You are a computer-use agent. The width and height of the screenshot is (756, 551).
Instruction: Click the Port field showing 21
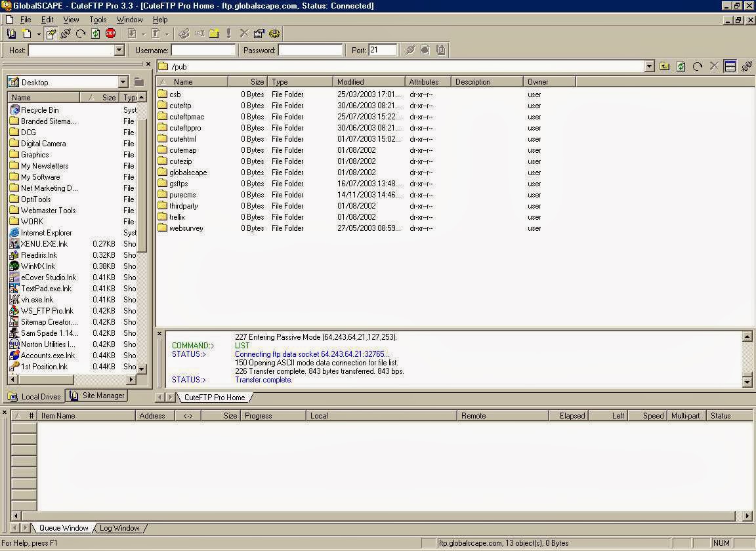(383, 50)
